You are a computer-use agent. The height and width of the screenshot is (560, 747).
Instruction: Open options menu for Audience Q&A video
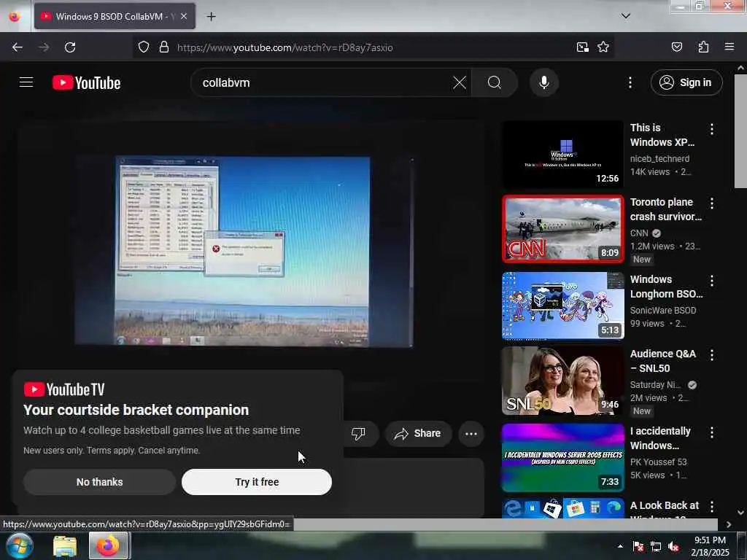711,355
